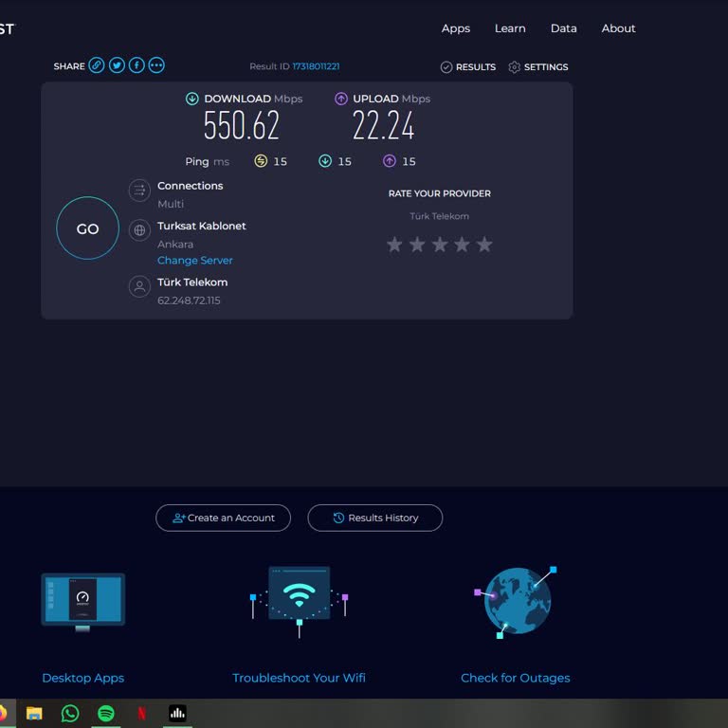Open the Check for Outages link
The width and height of the screenshot is (728, 728).
tap(516, 678)
